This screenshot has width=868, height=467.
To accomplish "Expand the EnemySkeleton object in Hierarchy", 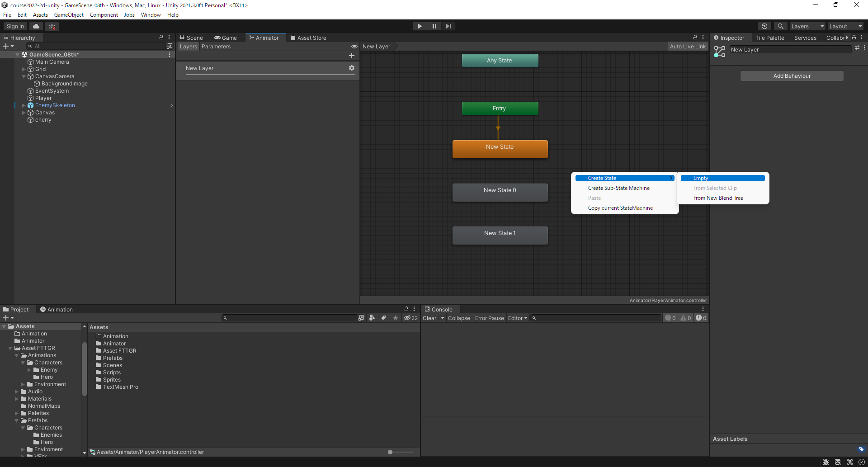I will coord(24,105).
